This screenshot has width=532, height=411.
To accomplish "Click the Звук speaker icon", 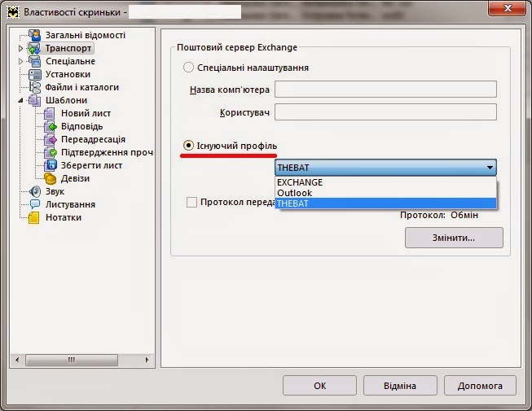I will tap(34, 191).
